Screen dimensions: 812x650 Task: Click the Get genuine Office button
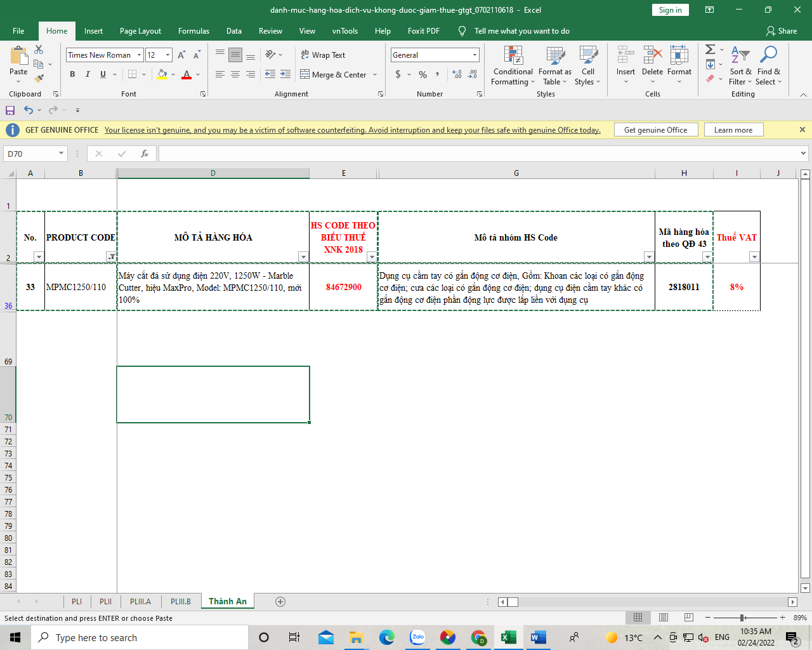pos(655,130)
